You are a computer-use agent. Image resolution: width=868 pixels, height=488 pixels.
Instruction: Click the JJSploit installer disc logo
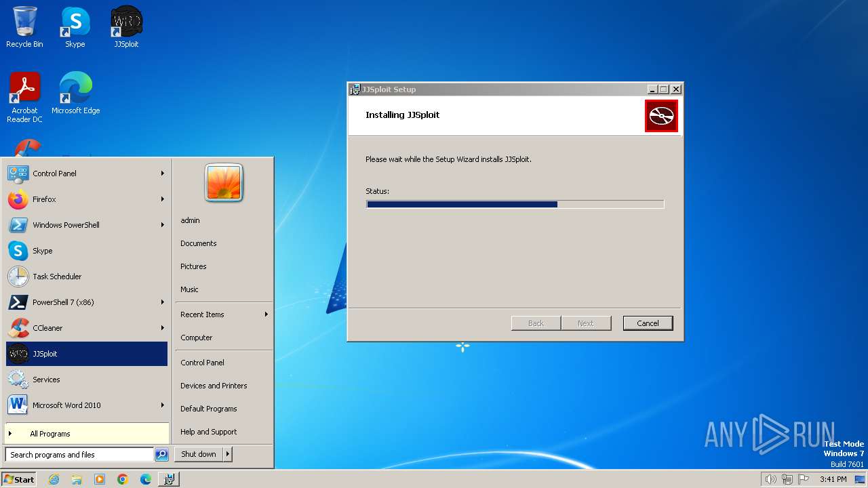661,116
